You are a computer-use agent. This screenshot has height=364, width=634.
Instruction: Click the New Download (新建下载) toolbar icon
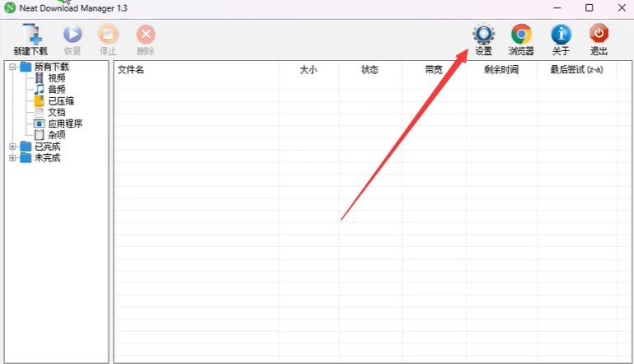point(31,34)
